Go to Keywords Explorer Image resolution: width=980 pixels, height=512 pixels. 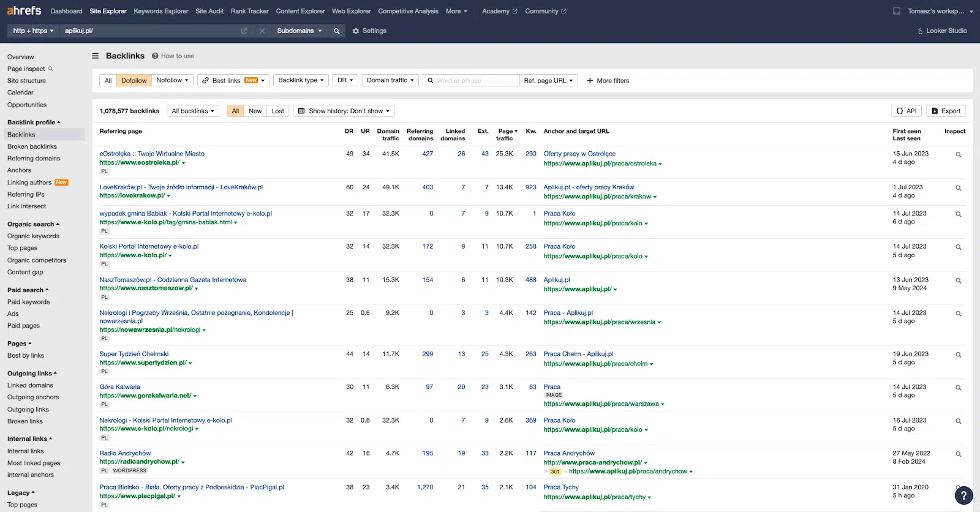click(161, 11)
